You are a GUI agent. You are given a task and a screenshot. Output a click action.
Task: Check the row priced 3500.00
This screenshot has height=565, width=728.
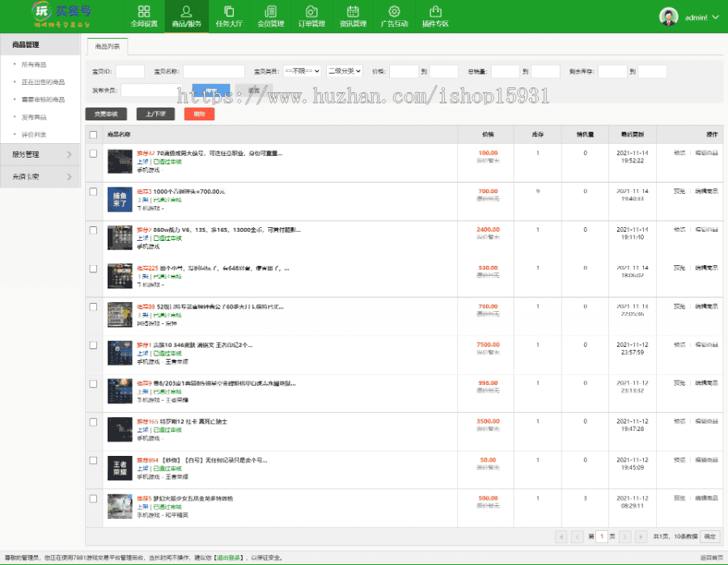tap(93, 422)
